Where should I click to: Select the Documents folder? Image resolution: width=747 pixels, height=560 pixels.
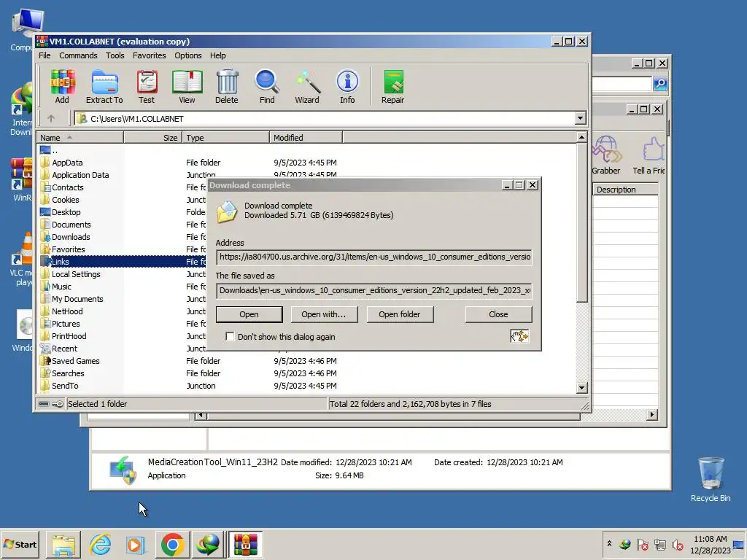coord(71,225)
